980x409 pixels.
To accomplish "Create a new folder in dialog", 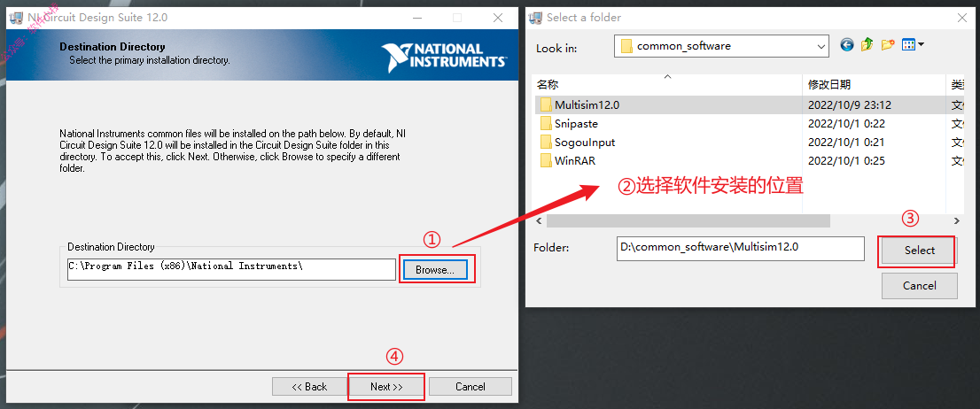I will coord(888,45).
